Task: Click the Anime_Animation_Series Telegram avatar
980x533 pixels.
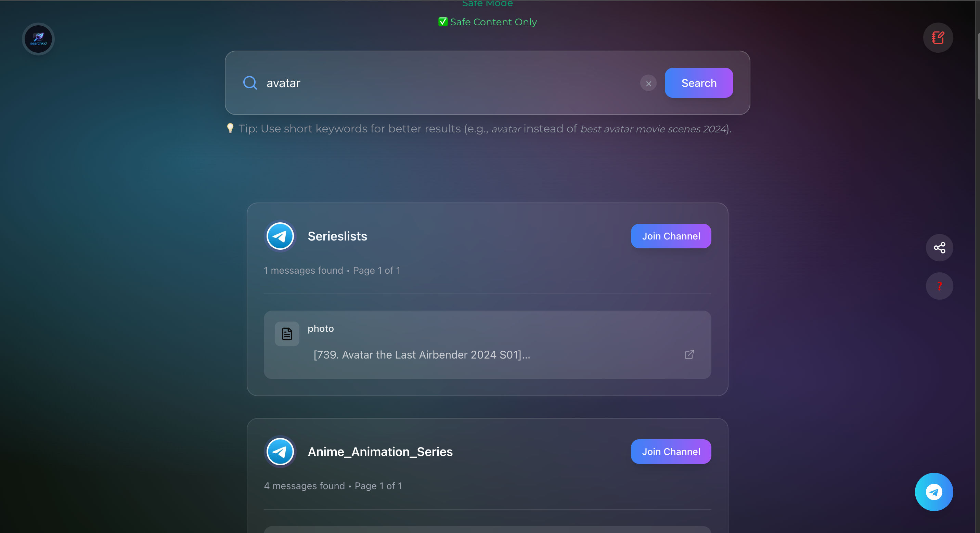Action: point(280,452)
